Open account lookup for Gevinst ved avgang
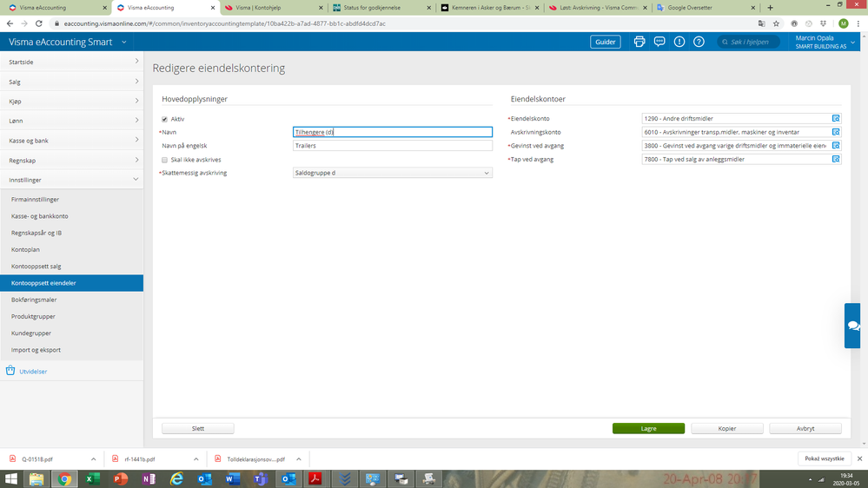This screenshot has width=868, height=488. click(x=836, y=146)
